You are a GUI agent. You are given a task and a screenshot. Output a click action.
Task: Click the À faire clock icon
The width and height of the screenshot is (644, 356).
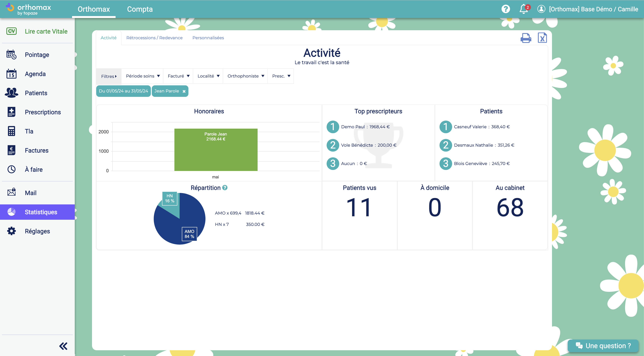11,170
